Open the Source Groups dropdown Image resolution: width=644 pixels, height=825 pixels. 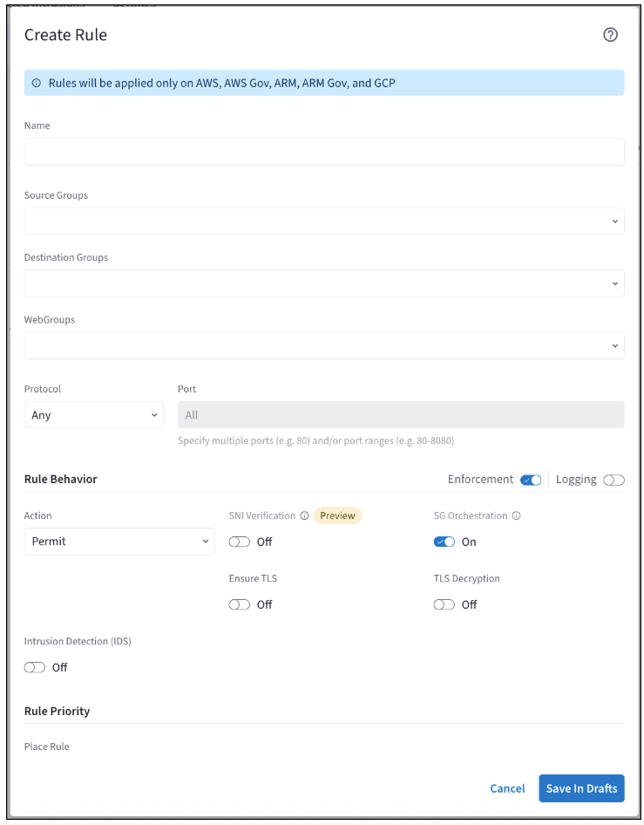point(324,222)
